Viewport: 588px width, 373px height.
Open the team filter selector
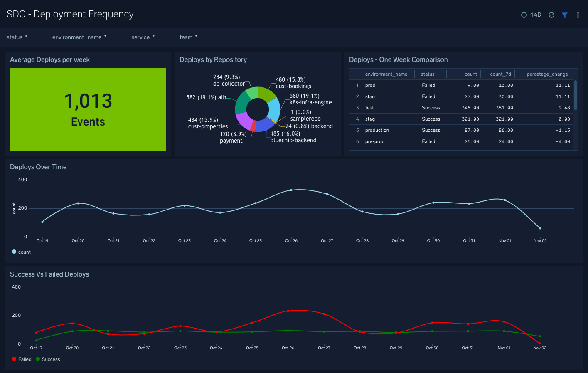205,39
